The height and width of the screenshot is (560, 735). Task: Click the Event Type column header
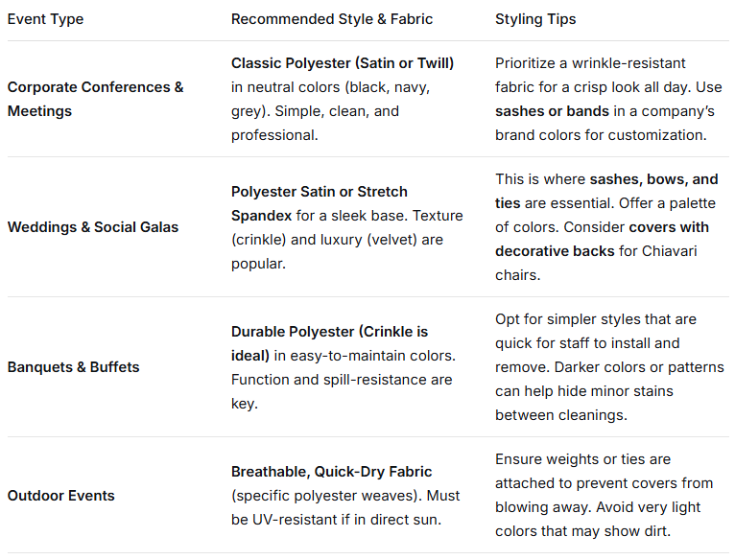pos(43,19)
